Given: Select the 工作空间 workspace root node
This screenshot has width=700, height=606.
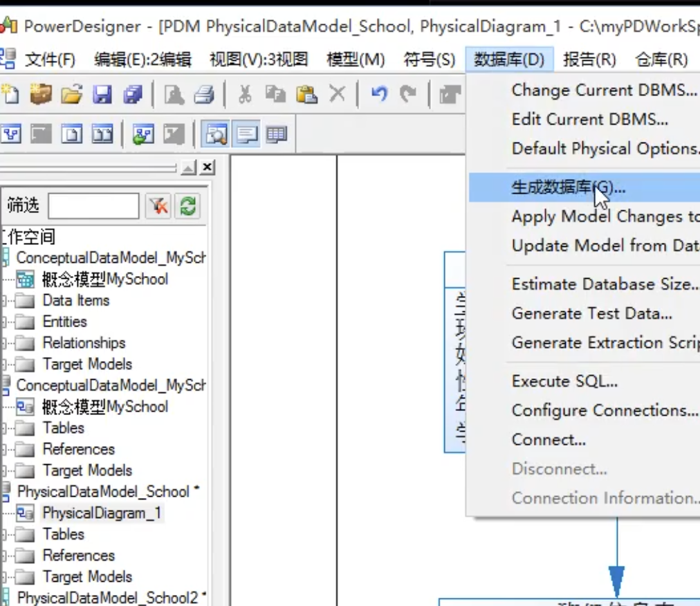Looking at the screenshot, I should pos(28,237).
